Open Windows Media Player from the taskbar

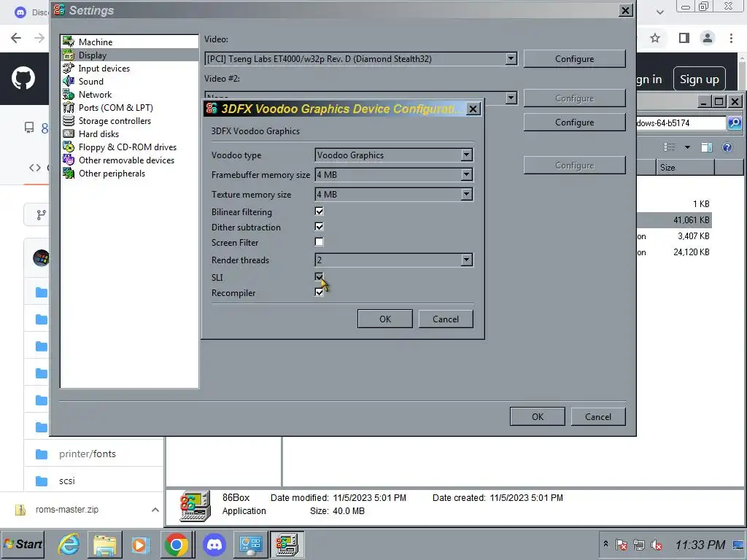pos(141,544)
